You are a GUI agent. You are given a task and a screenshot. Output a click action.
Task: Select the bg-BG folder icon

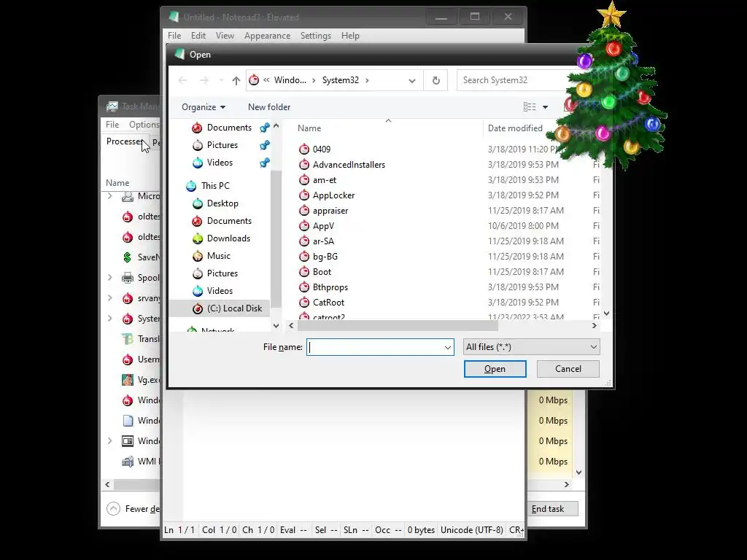click(304, 256)
